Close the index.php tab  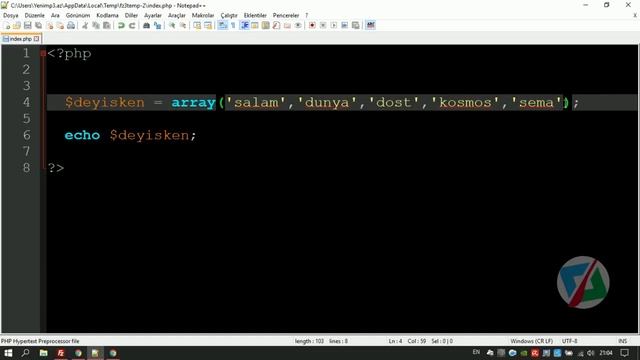pyautogui.click(x=37, y=39)
